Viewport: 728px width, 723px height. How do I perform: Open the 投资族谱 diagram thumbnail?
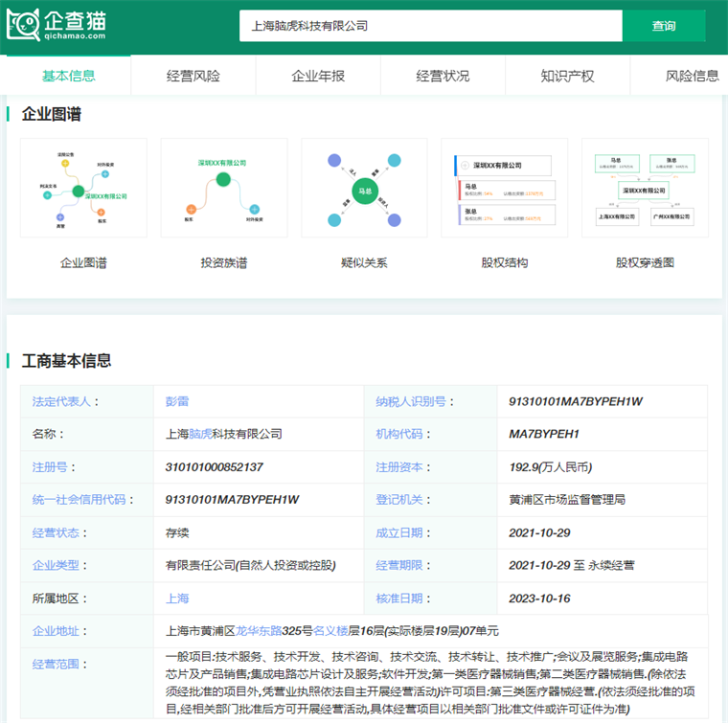point(224,188)
